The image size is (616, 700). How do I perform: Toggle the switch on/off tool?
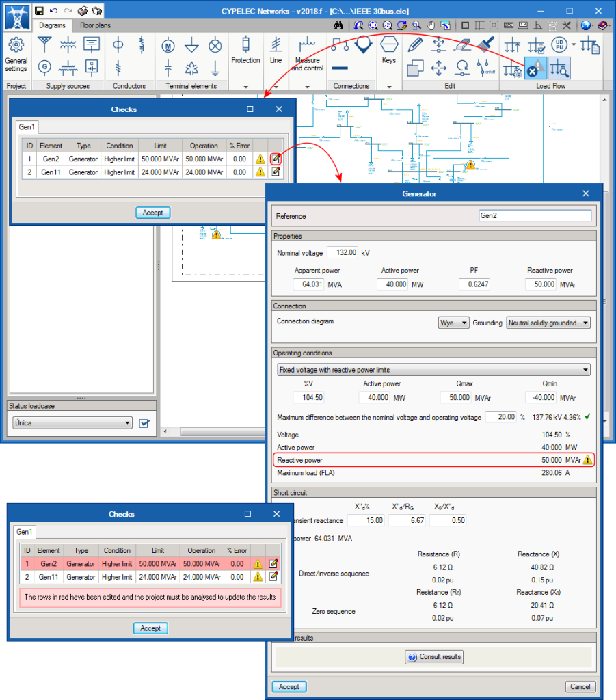point(485,68)
